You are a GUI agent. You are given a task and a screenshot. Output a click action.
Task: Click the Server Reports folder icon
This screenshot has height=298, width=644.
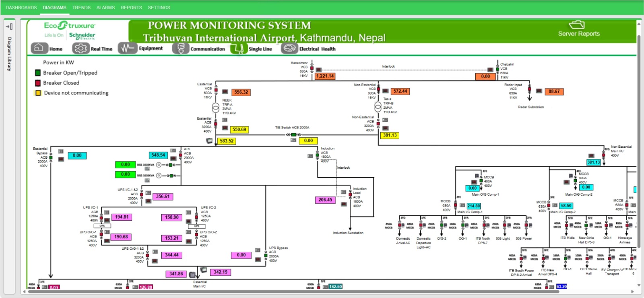576,25
